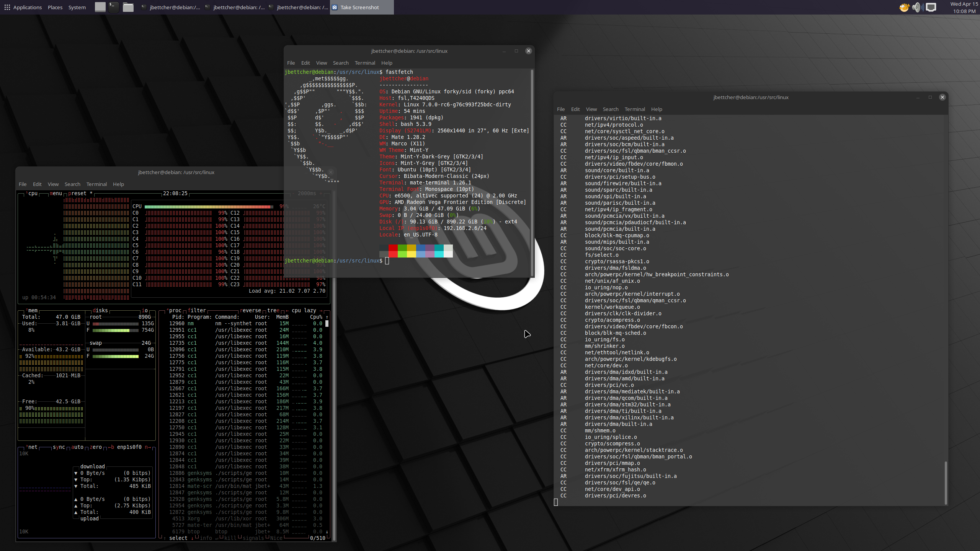The height and width of the screenshot is (551, 980).
Task: Click 'Load avg: 21.02 7.07 2.70' text
Action: 287,291
